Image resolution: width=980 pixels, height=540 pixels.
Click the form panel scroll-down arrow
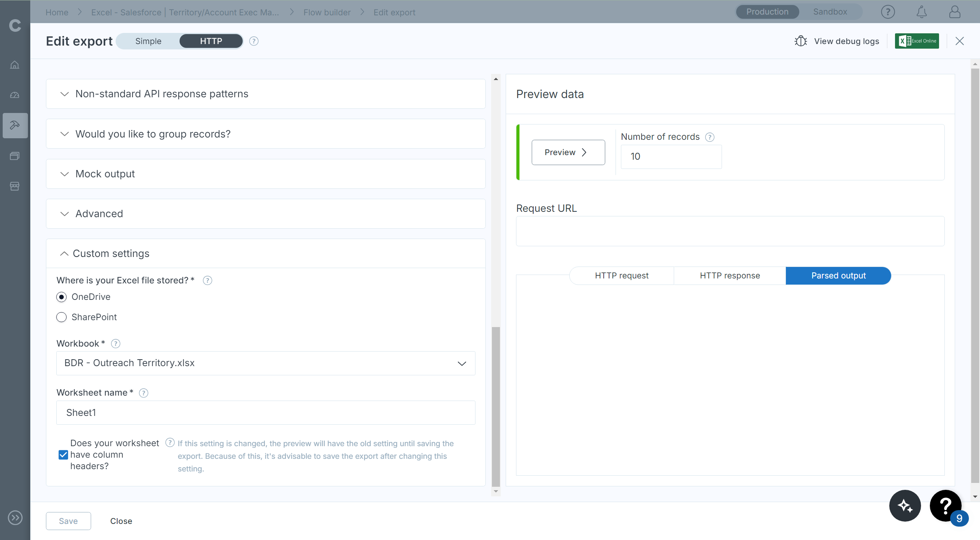tap(496, 491)
